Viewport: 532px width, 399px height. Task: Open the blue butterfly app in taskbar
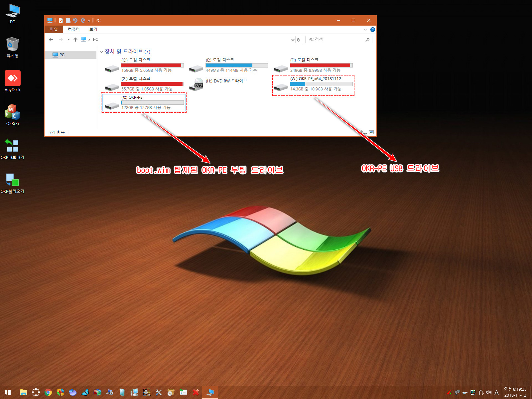85,392
